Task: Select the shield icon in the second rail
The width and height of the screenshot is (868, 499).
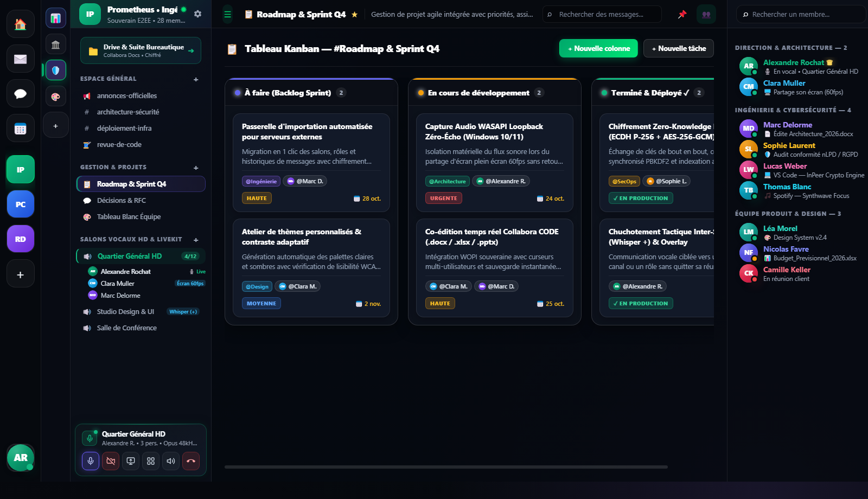Action: click(56, 70)
